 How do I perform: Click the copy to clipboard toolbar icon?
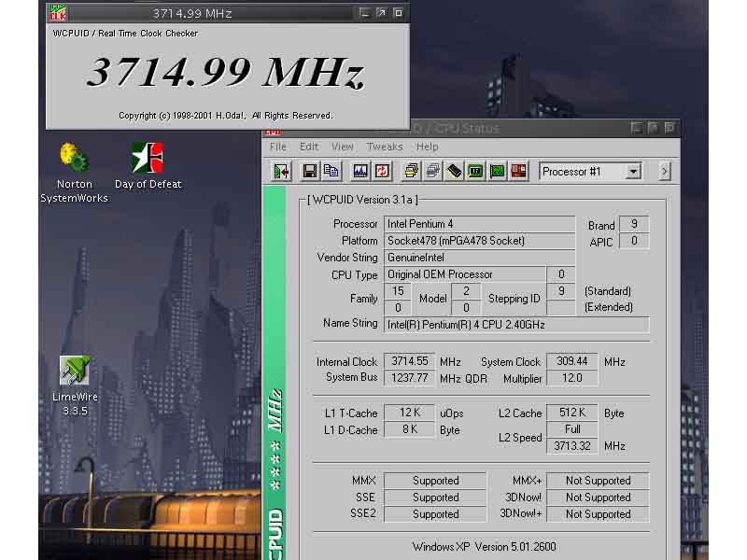click(331, 171)
